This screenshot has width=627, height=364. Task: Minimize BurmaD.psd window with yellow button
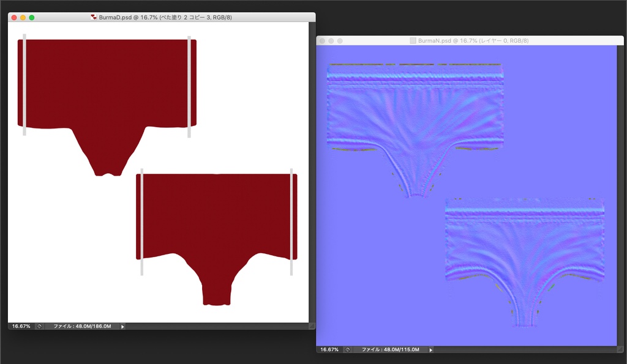[x=23, y=17]
